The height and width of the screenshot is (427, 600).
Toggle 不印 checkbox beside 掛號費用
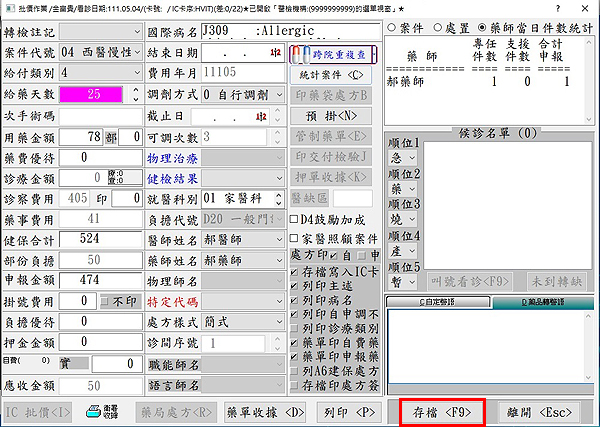[104, 300]
